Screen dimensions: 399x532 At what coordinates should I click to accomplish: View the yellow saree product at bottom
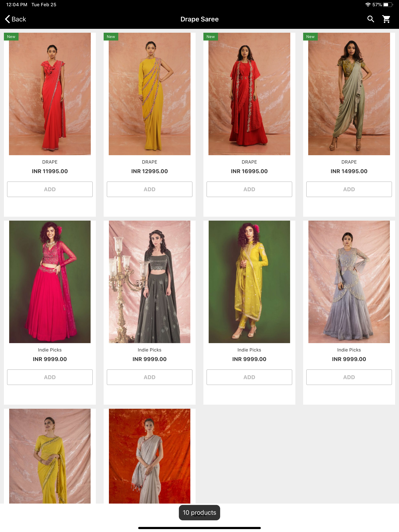[50, 456]
